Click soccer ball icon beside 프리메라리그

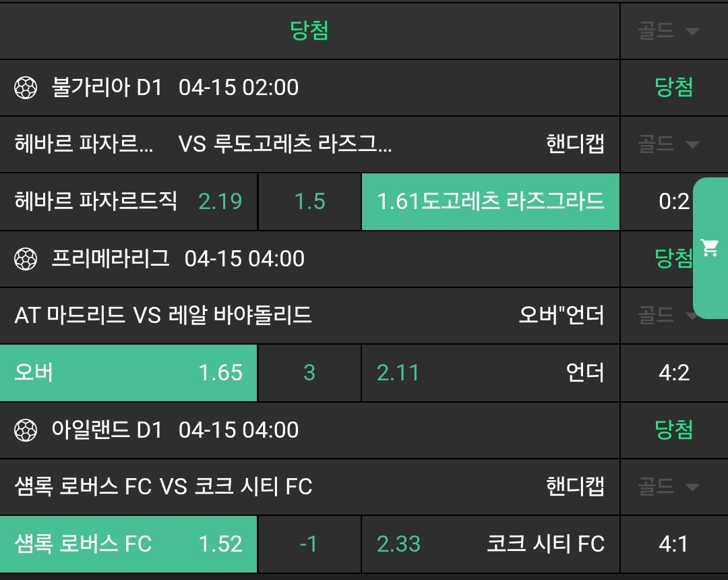tap(26, 259)
